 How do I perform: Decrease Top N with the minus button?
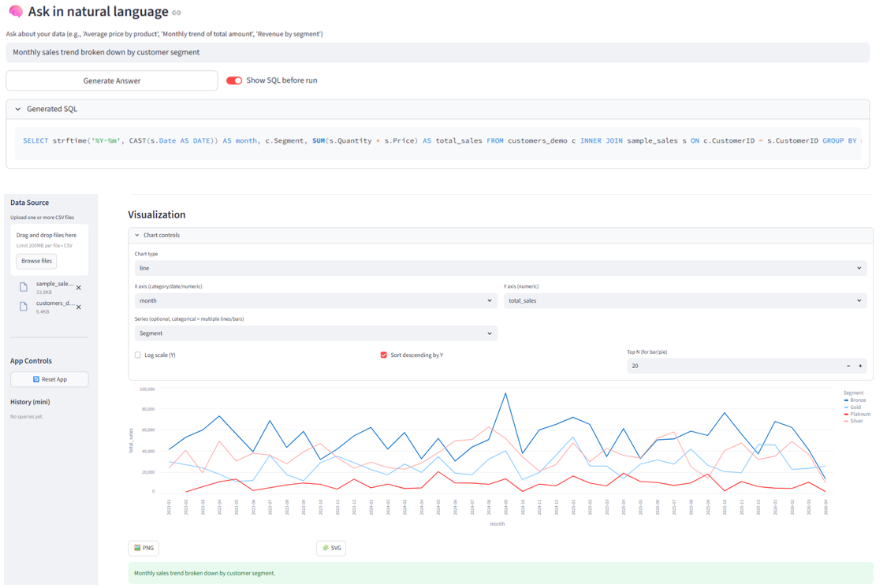(848, 366)
